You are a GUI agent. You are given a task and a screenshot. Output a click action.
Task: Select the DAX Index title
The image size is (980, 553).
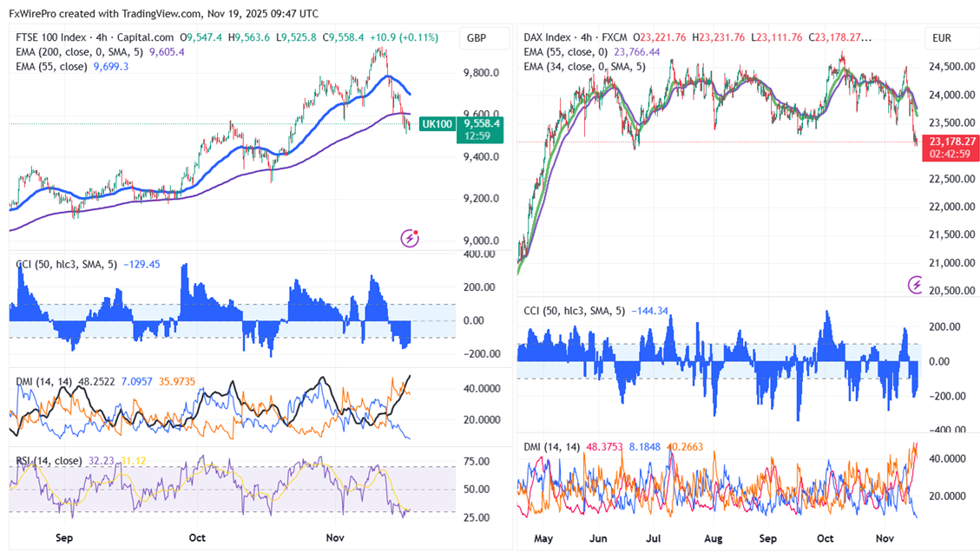[x=548, y=37]
